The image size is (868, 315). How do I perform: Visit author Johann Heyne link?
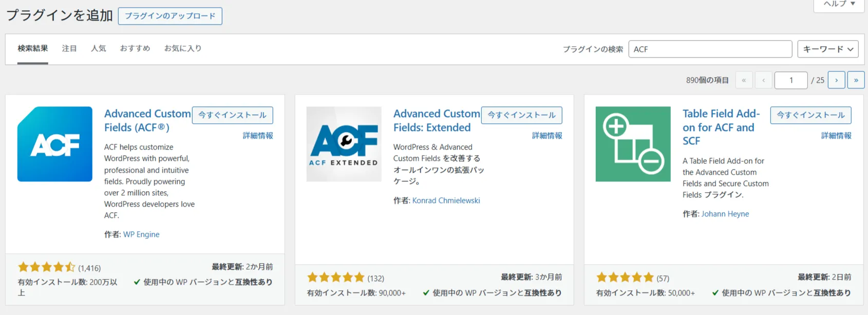coord(725,214)
